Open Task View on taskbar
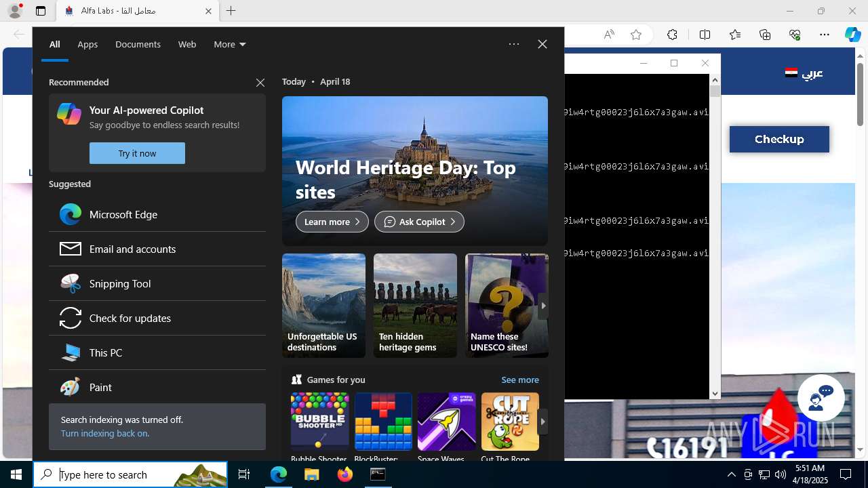The height and width of the screenshot is (488, 868). pos(244,474)
